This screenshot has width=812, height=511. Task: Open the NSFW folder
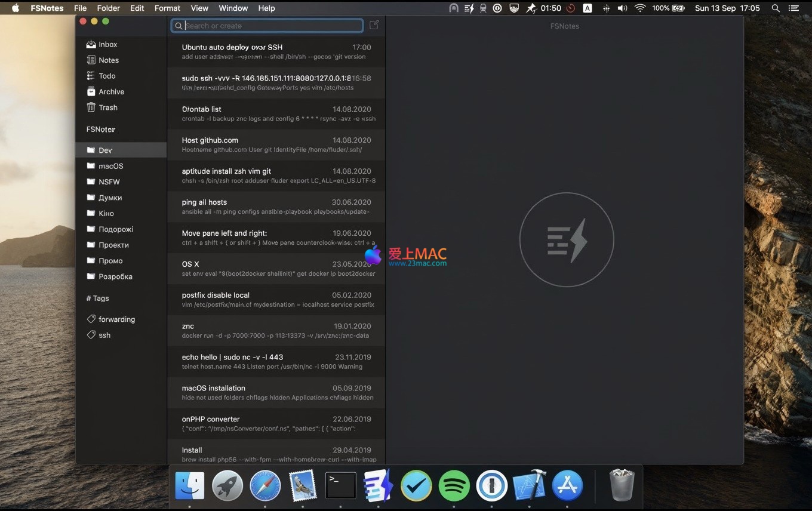tap(109, 181)
